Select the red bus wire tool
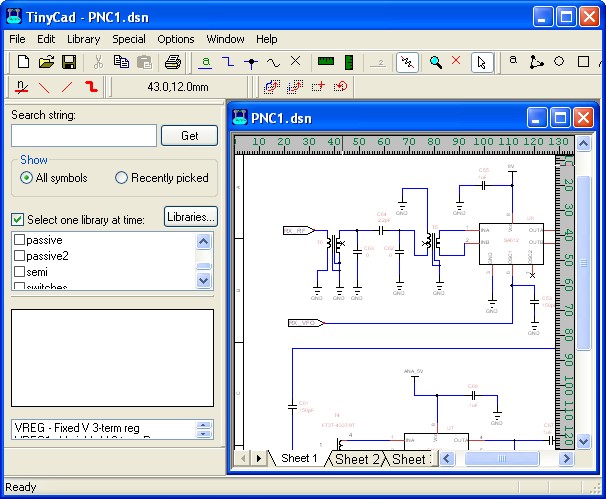 click(91, 86)
